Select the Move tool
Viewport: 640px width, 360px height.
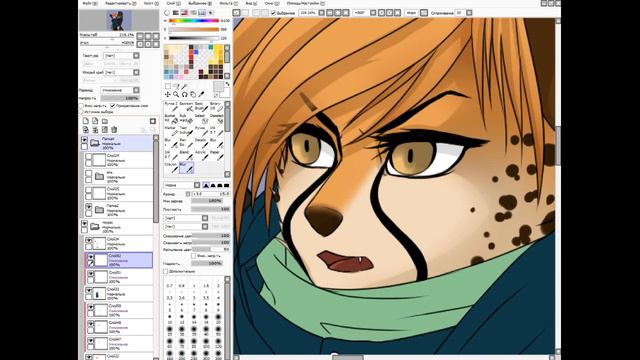pos(168,94)
